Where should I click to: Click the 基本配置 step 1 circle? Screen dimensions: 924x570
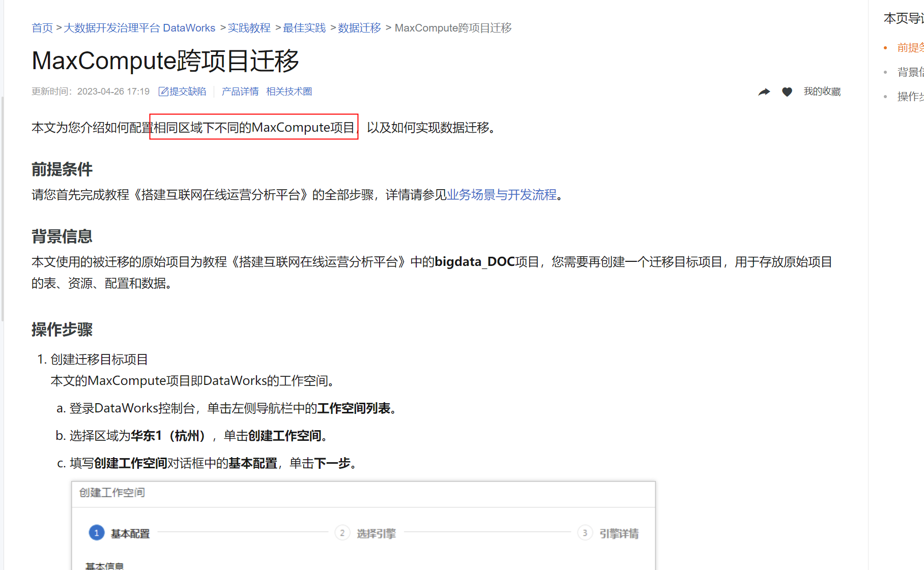coord(97,533)
